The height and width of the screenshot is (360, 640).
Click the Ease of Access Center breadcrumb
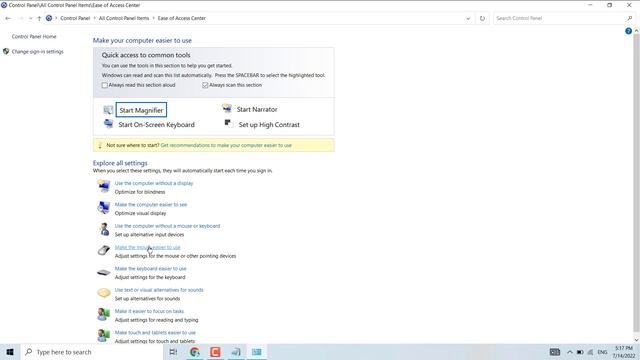[x=182, y=18]
